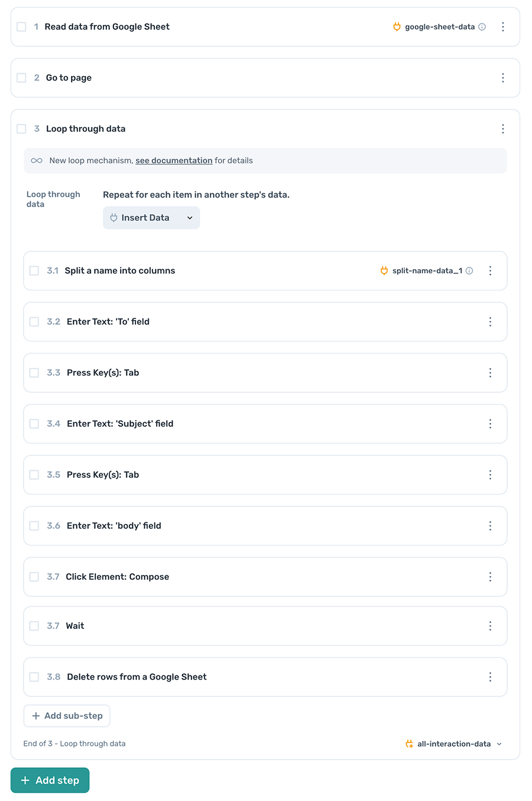Open the options menu for Enter Text: 'Subject' field

(x=490, y=424)
